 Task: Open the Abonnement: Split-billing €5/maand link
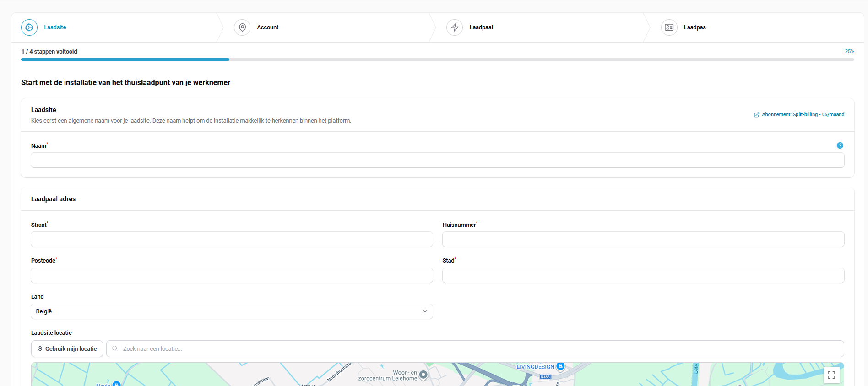[x=799, y=115]
